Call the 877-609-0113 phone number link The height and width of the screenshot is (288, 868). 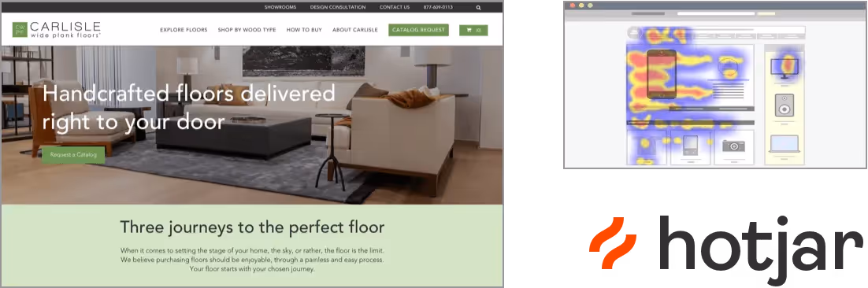coord(438,8)
